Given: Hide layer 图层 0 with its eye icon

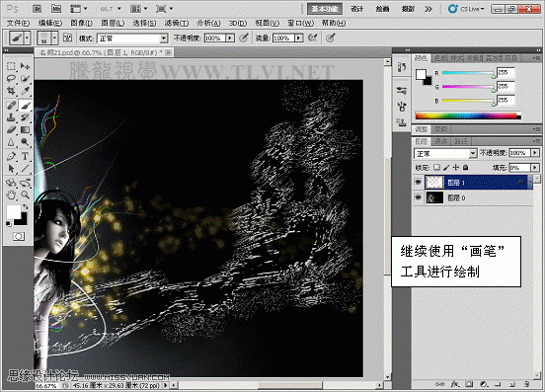Looking at the screenshot, I should pos(419,197).
